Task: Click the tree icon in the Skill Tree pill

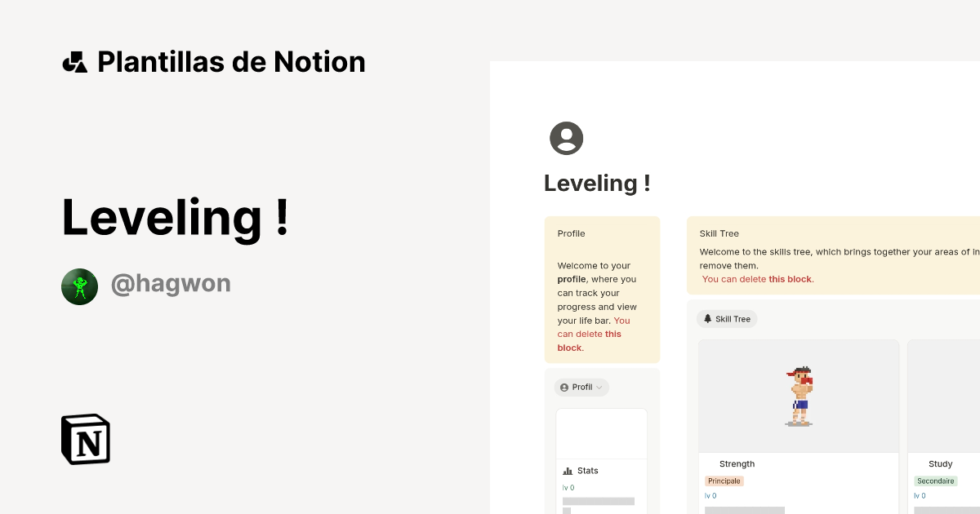Action: point(707,319)
